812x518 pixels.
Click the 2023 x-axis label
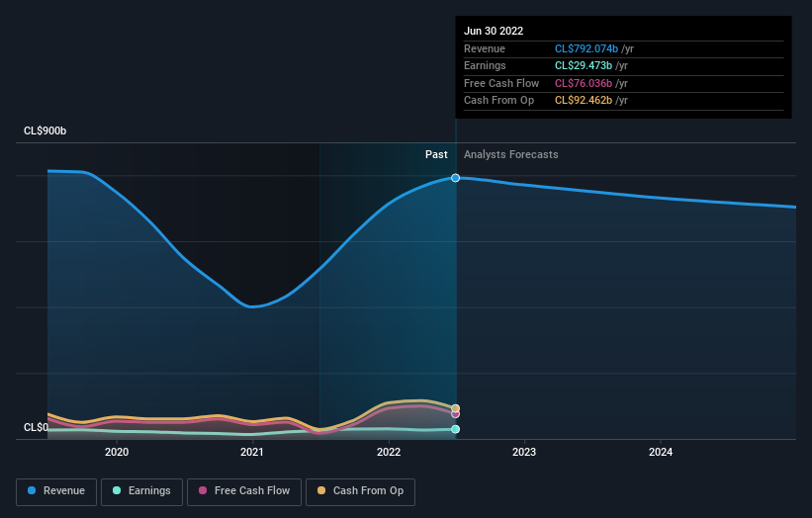tap(524, 452)
